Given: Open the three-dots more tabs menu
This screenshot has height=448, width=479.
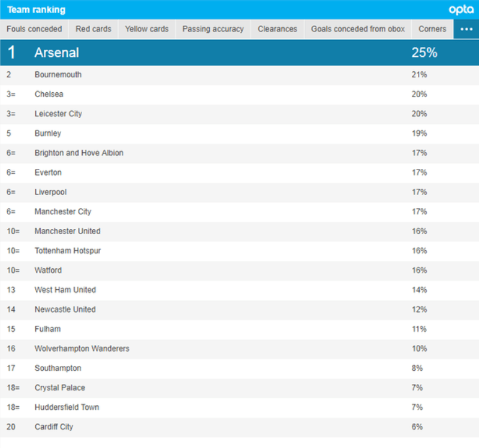Looking at the screenshot, I should pos(466,29).
